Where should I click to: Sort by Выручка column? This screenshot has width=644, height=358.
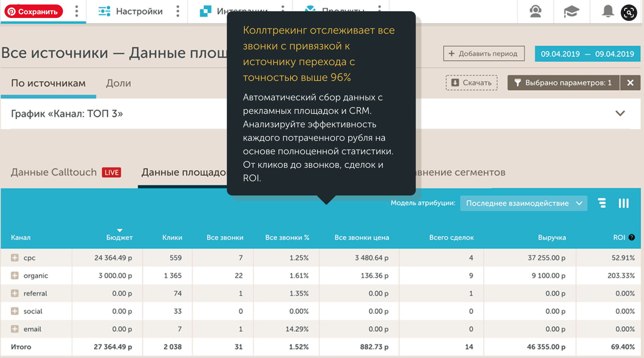tap(552, 237)
